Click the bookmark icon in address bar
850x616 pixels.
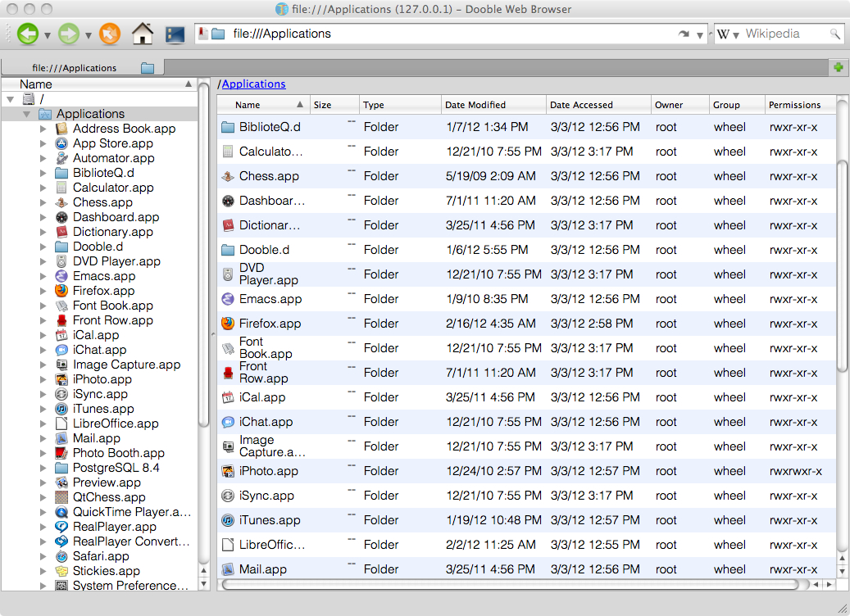pos(202,34)
